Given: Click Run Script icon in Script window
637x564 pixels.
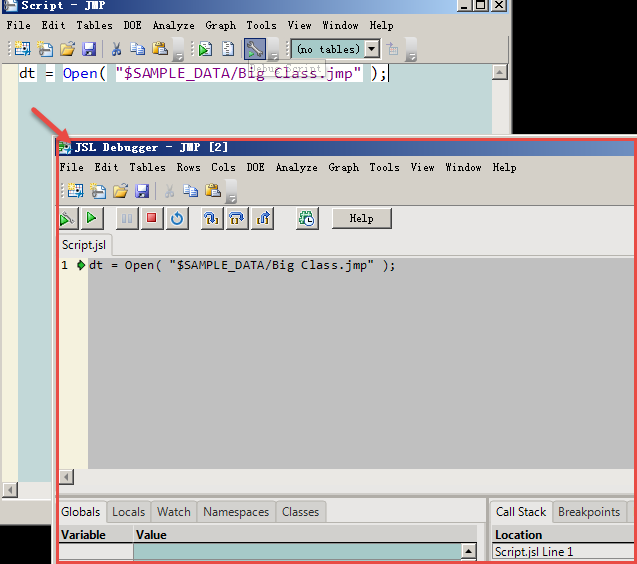Looking at the screenshot, I should point(206,49).
